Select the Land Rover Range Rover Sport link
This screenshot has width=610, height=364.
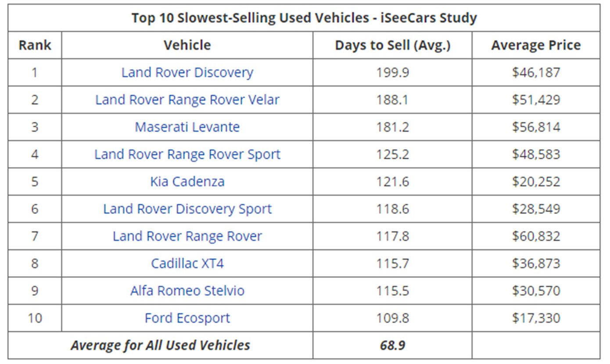[x=187, y=154]
